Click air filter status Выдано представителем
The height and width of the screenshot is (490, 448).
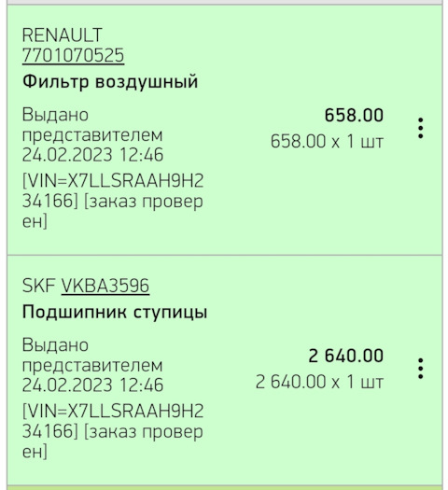[92, 125]
